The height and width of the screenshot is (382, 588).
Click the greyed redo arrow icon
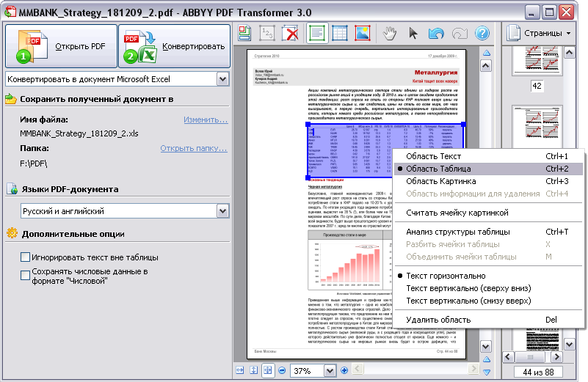point(460,33)
